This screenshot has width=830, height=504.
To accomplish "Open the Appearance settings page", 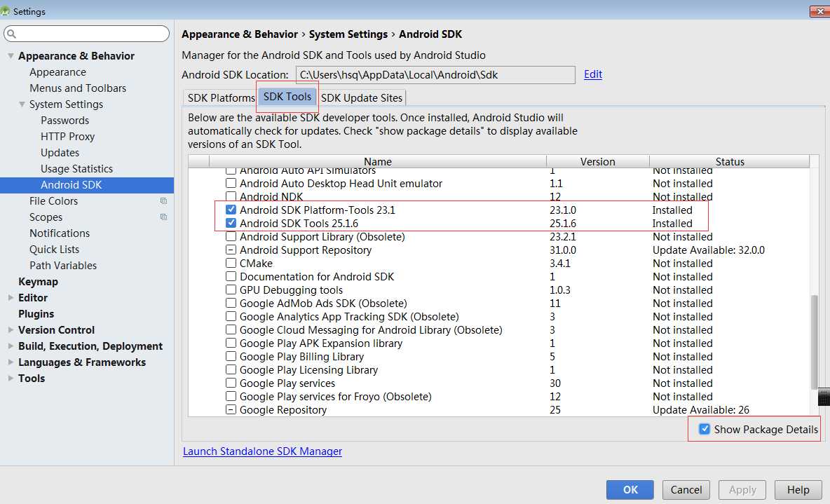I will [57, 72].
